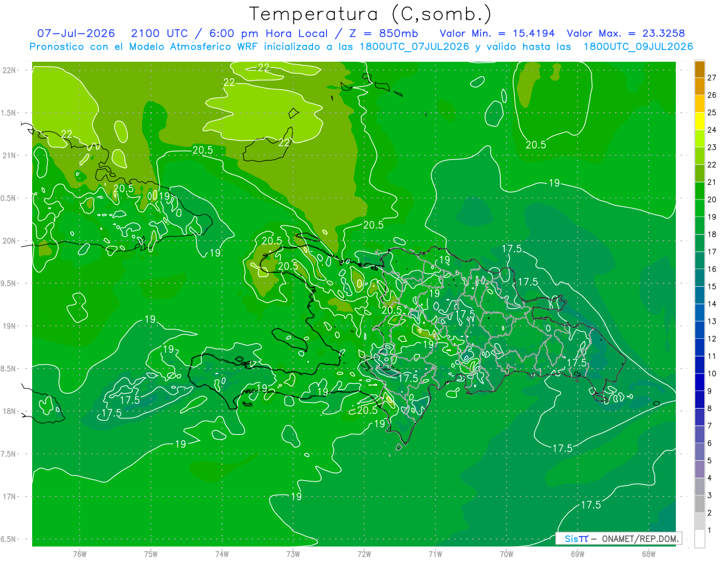Screen dimensions: 728x562
Task: Click the "6:00 pm Hora Local" text
Action: tap(269, 33)
